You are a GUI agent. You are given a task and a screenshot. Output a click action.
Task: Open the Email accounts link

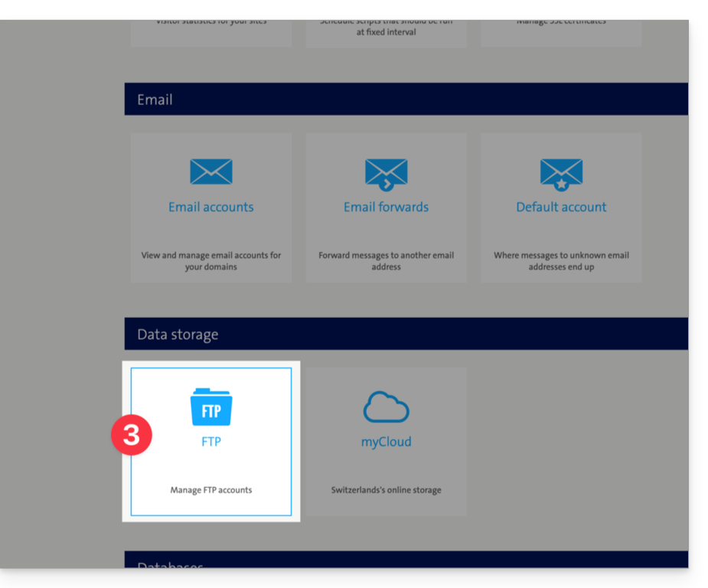pos(210,207)
